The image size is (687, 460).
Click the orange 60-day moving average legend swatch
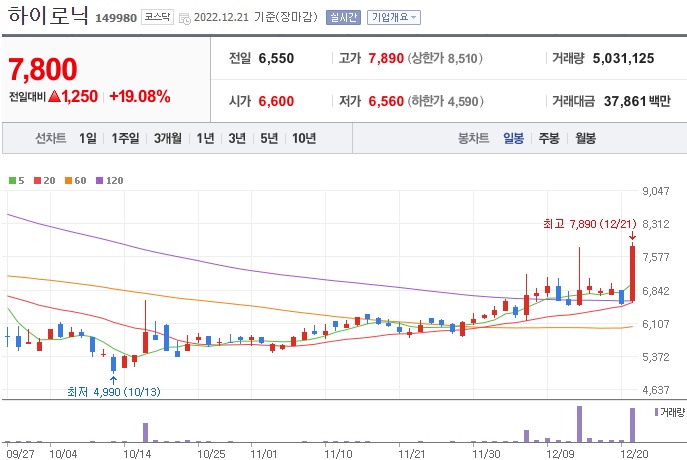68,180
